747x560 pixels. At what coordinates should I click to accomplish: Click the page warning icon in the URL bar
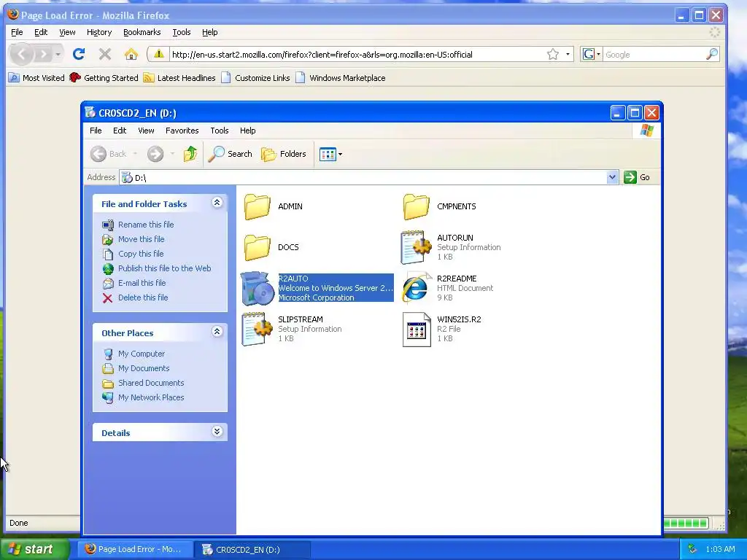click(158, 54)
